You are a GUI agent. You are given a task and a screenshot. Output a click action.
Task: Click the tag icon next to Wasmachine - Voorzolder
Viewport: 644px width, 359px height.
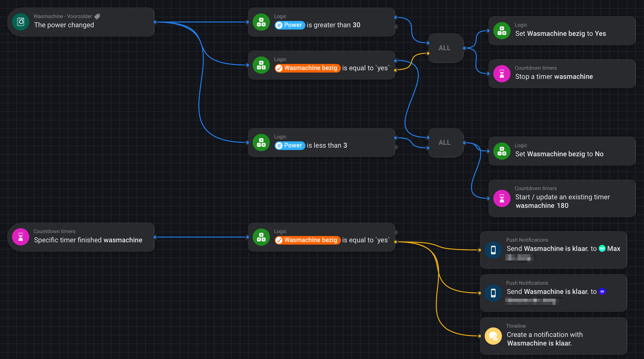pos(97,17)
